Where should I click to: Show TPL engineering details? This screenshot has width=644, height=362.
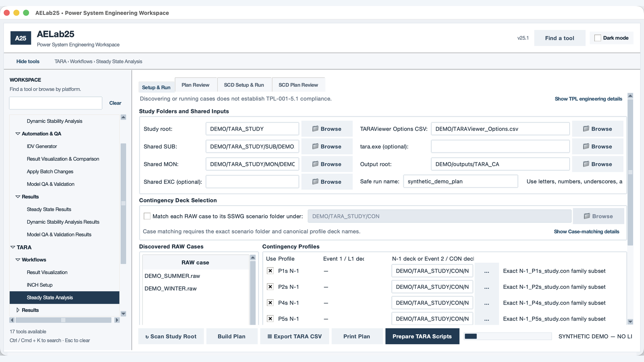[x=588, y=99]
